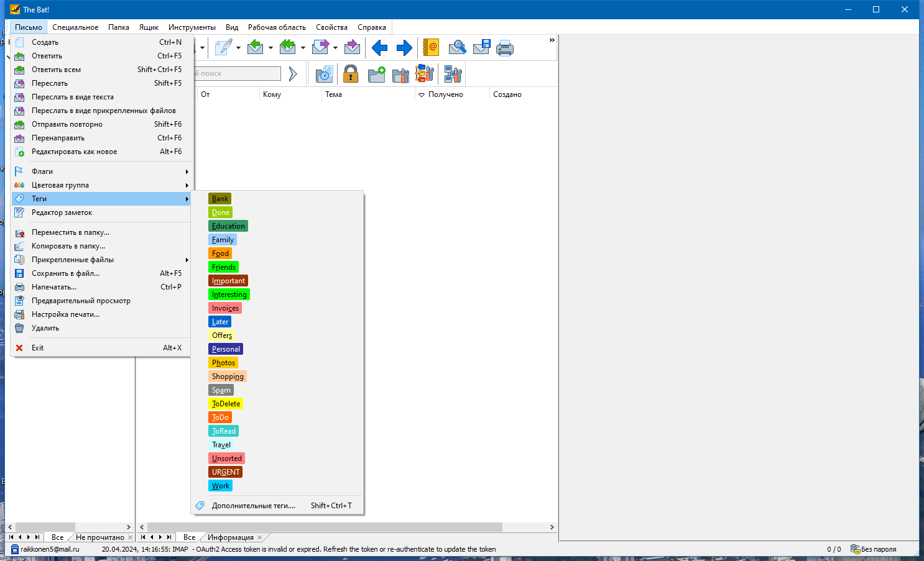Sort by the Кому column header
Viewport: 924px width, 561px height.
[290, 94]
